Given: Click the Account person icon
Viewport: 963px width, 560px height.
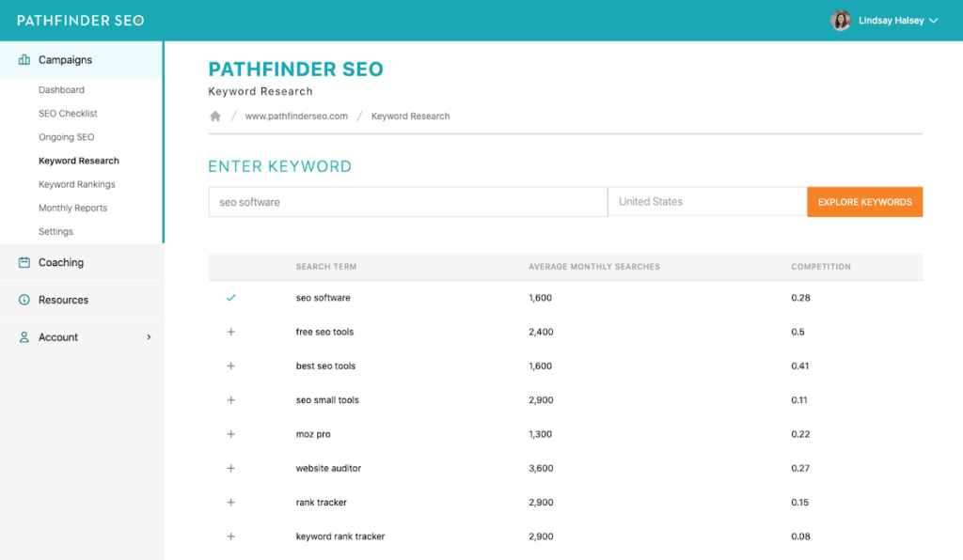Looking at the screenshot, I should click(x=23, y=336).
